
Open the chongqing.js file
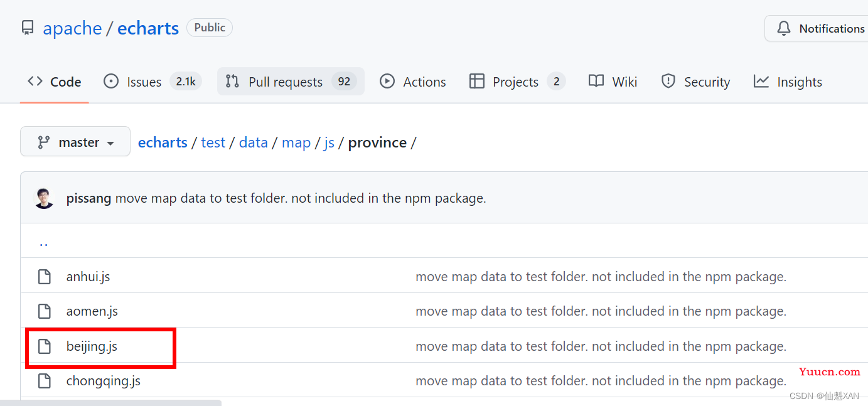pyautogui.click(x=104, y=381)
